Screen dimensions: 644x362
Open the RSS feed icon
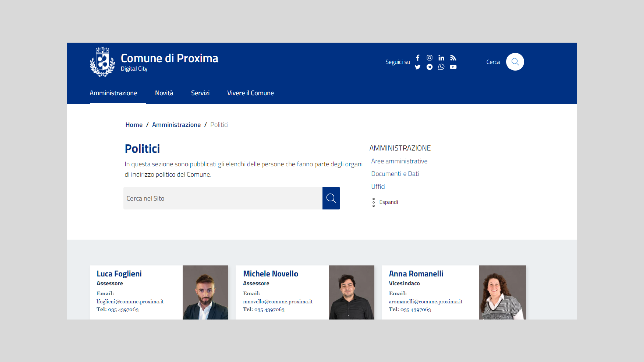click(453, 58)
